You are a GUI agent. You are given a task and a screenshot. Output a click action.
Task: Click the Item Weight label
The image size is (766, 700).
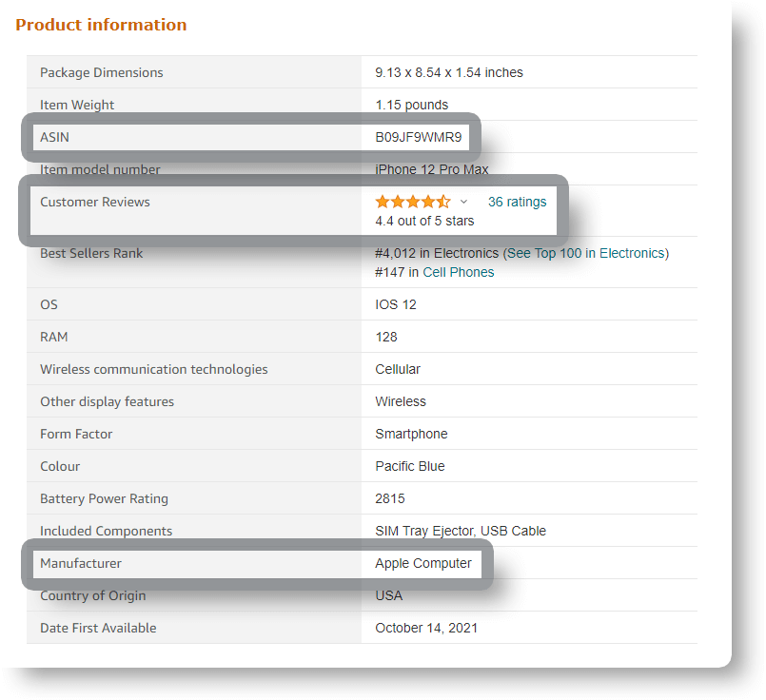click(77, 105)
